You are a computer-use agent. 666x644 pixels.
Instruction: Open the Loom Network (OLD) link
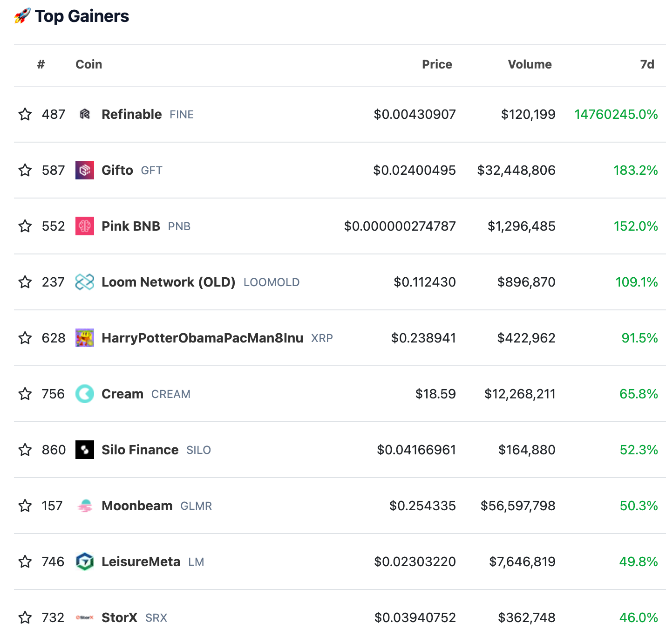click(x=169, y=282)
